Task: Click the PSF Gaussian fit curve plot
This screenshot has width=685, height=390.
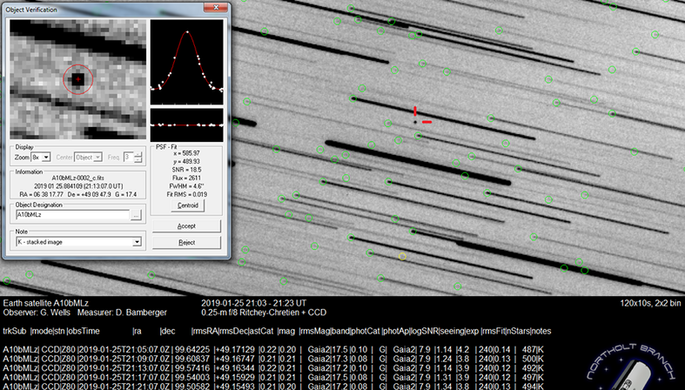Action: pos(187,62)
